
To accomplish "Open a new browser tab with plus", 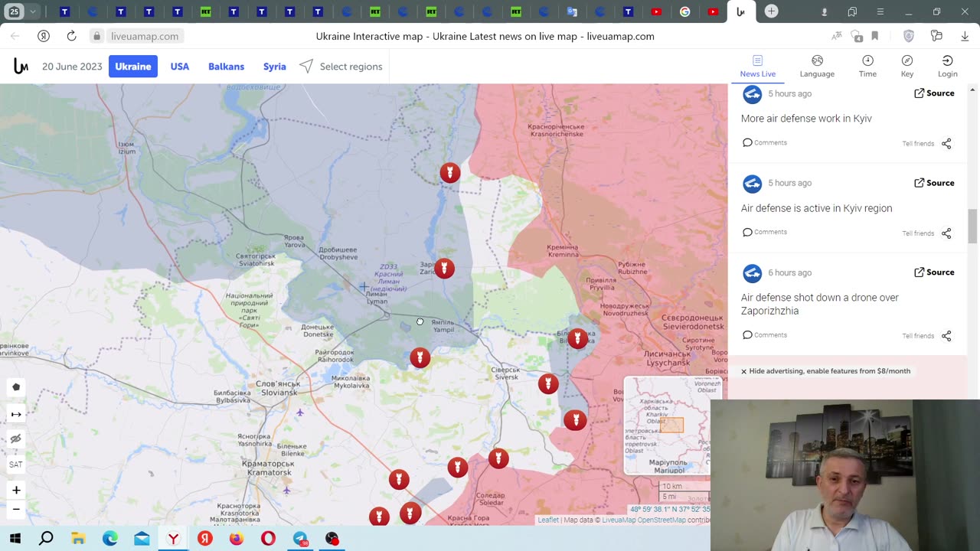I will tap(771, 11).
